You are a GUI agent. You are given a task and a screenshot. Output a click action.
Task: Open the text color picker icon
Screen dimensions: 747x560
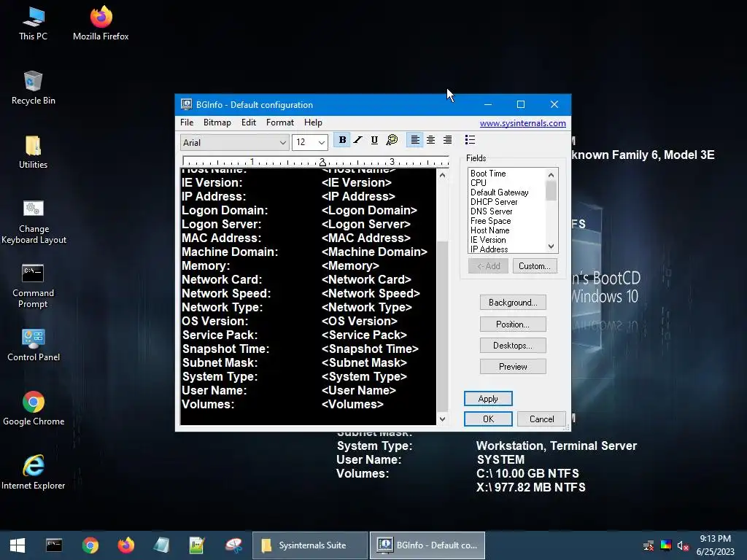coord(392,140)
